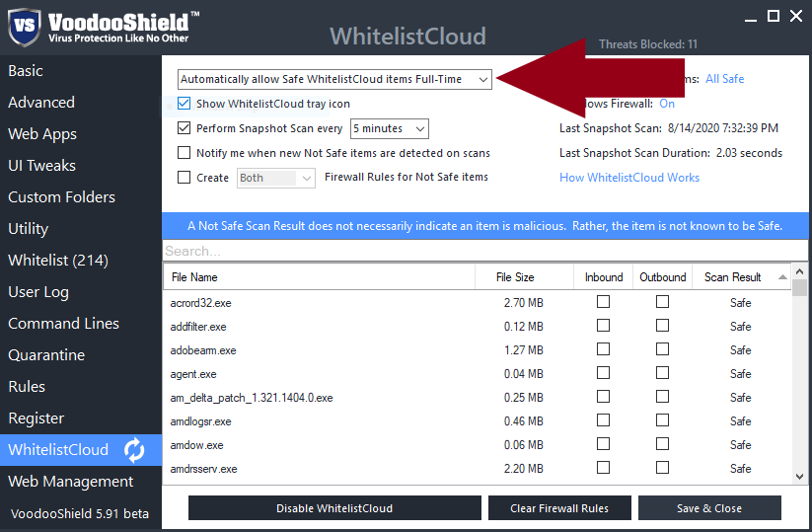
Task: Select the amdlogsr.exe file name
Action: click(x=201, y=421)
